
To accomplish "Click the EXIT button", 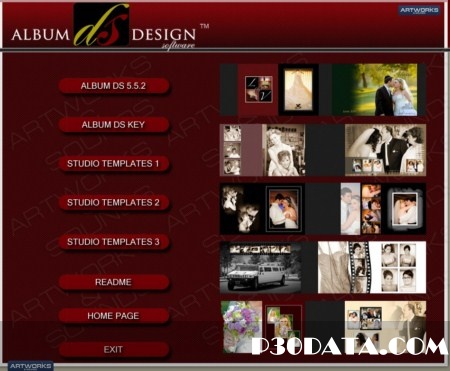I will point(113,349).
